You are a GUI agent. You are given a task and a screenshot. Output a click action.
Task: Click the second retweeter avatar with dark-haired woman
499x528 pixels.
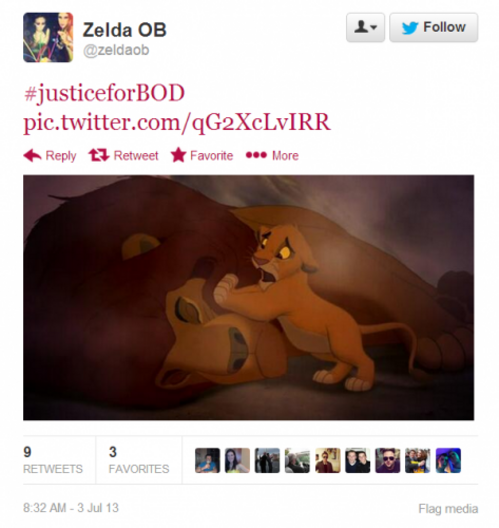[237, 460]
